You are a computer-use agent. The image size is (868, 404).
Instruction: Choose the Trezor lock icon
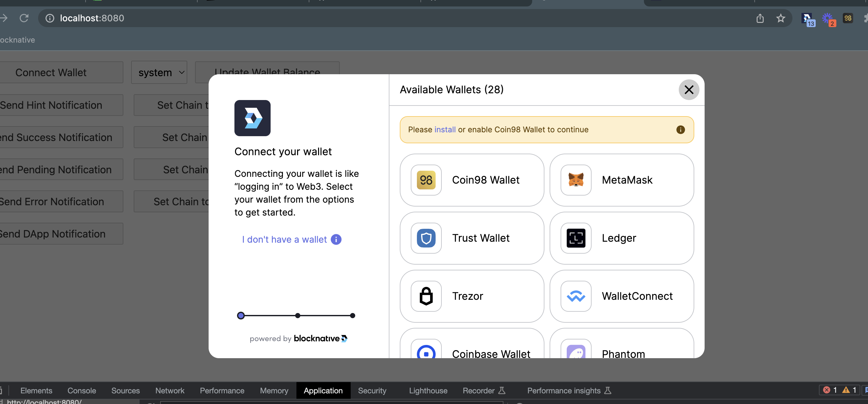tap(426, 296)
